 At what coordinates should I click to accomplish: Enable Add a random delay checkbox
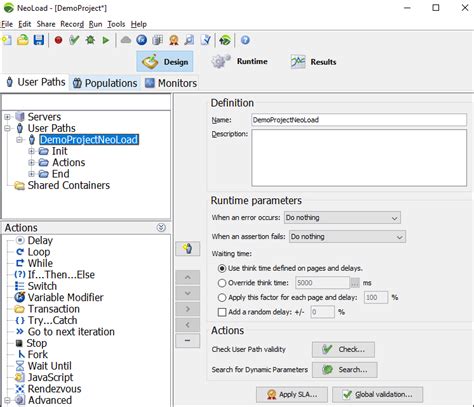222,312
